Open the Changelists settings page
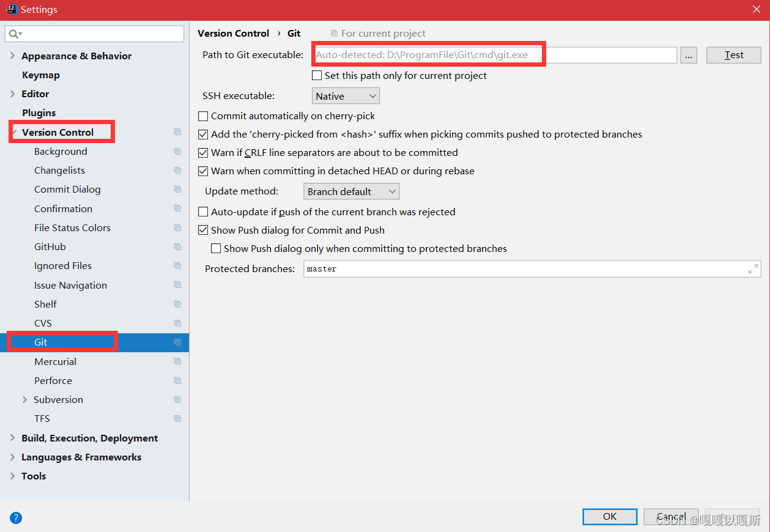The height and width of the screenshot is (532, 770). tap(59, 170)
